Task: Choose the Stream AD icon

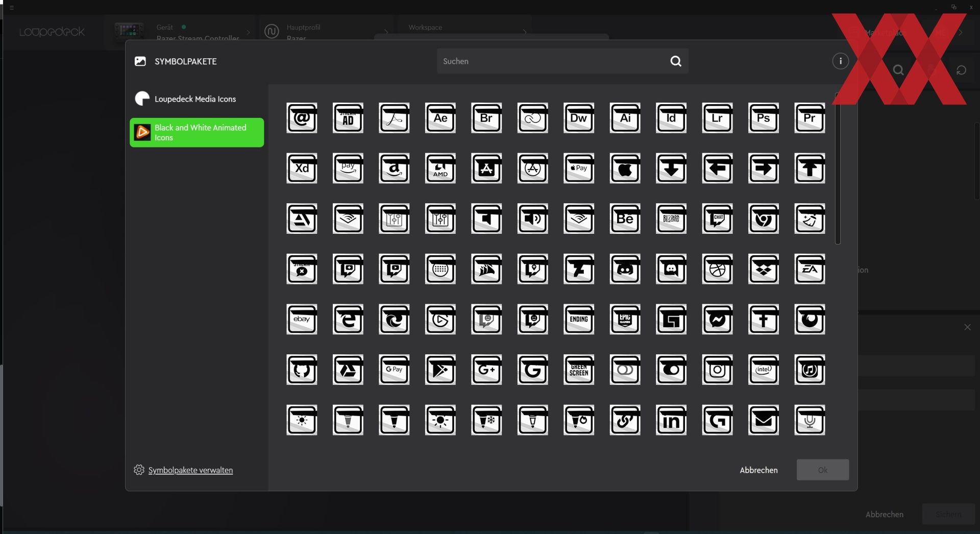Action: click(348, 118)
